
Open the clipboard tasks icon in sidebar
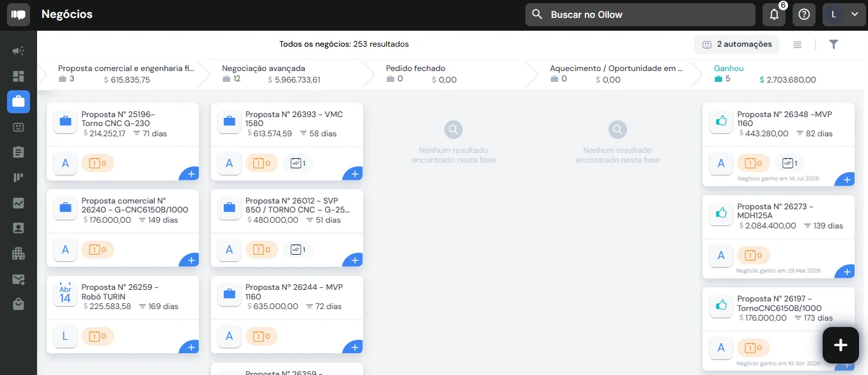click(19, 152)
